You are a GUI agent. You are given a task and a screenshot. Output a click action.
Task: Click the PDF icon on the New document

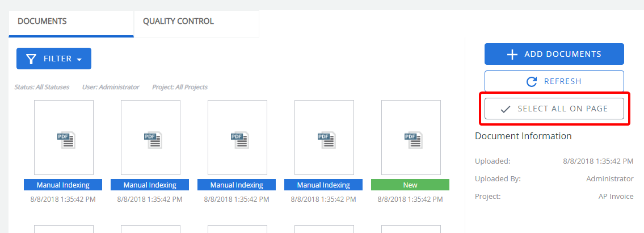click(414, 140)
